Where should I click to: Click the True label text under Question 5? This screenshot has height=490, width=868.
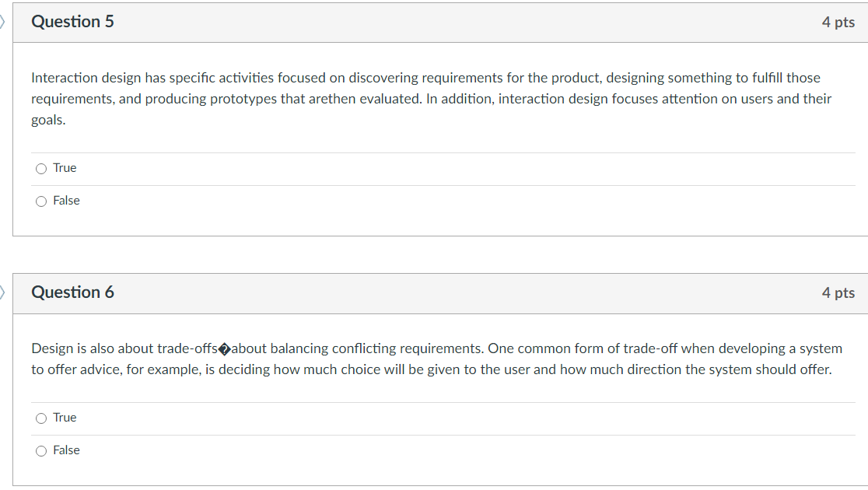pos(65,168)
